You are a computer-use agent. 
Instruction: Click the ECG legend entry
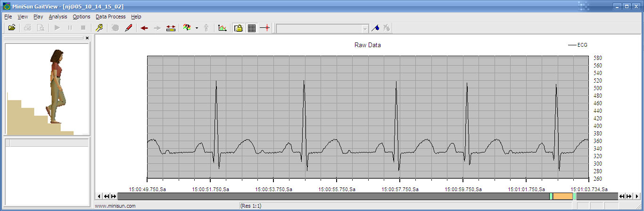[x=578, y=45]
